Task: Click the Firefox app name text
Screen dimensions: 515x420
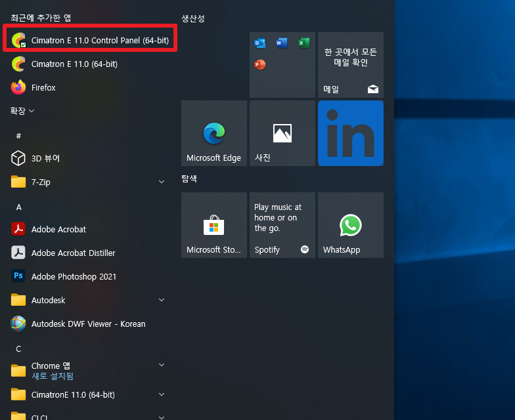Action: click(43, 88)
